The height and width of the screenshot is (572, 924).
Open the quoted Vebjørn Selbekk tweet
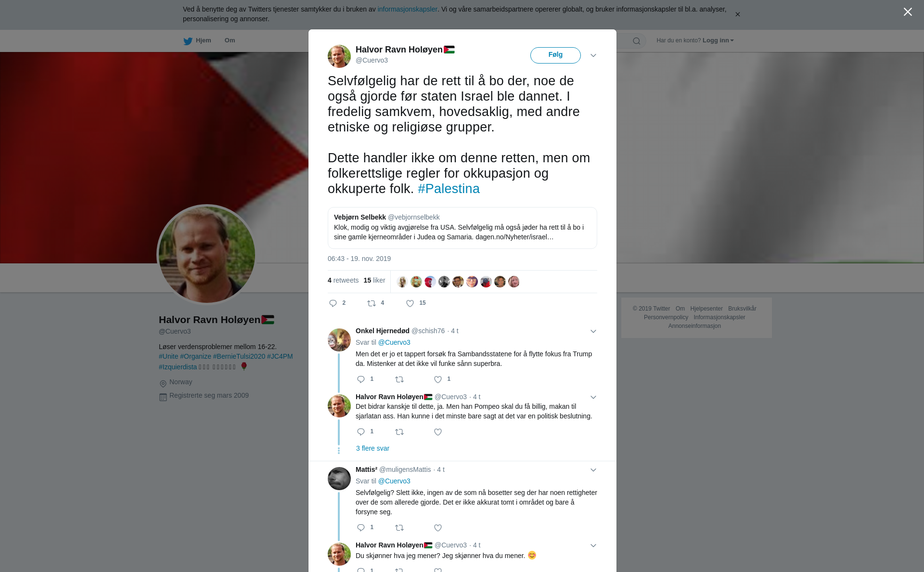462,228
